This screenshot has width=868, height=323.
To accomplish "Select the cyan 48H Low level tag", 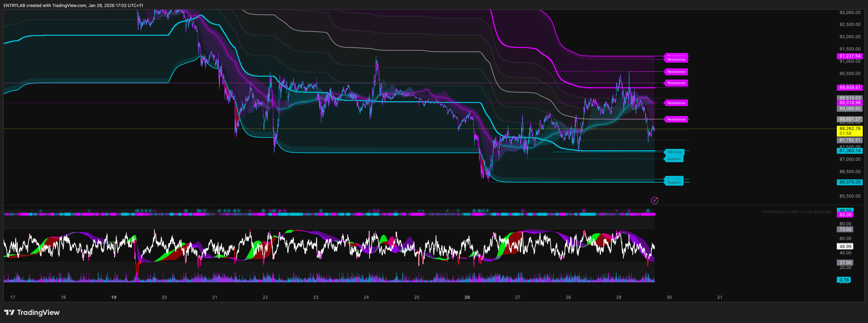I will (674, 152).
